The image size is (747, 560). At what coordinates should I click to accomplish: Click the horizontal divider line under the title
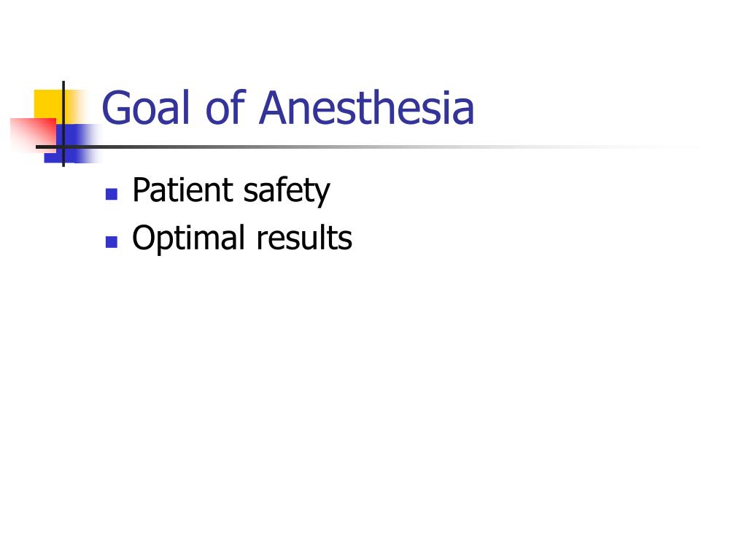362,147
